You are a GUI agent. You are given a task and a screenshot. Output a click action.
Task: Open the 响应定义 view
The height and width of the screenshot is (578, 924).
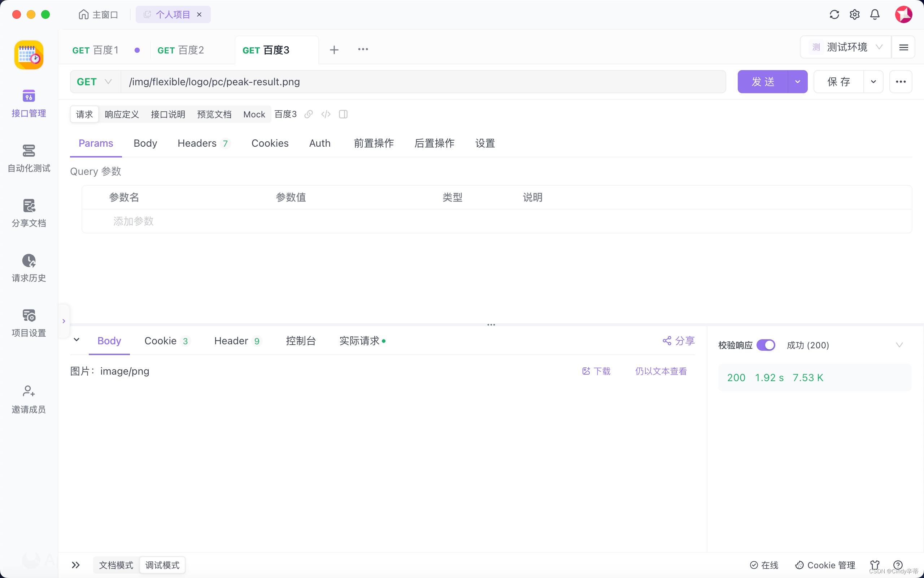pyautogui.click(x=122, y=114)
